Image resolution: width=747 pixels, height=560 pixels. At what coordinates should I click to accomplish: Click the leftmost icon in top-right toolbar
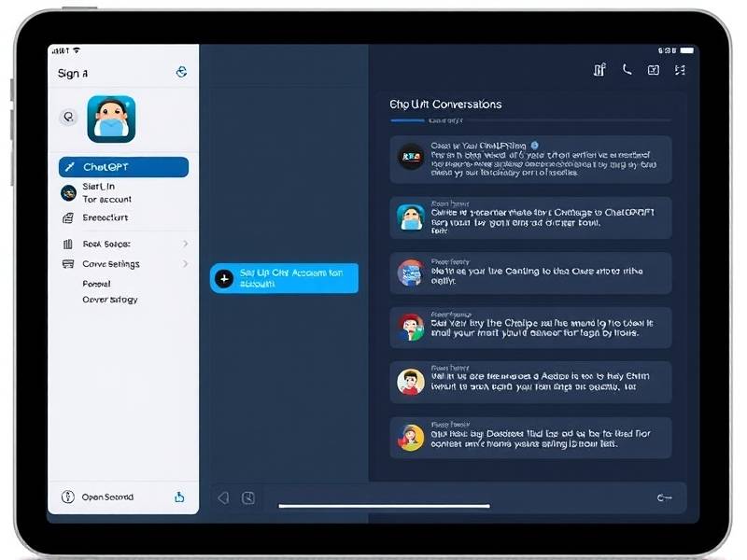coord(599,70)
